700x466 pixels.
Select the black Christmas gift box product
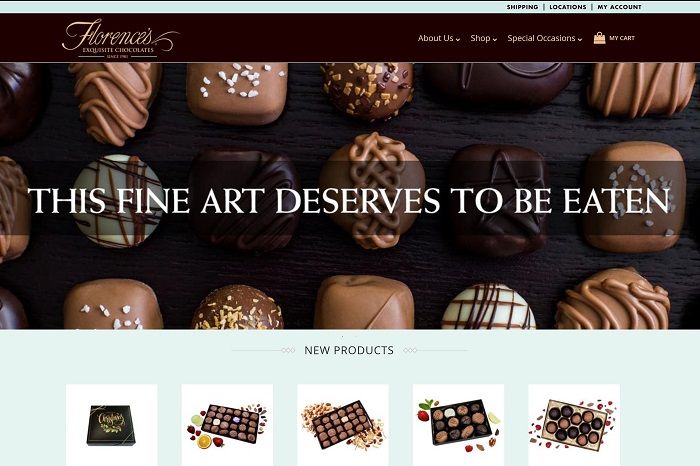tap(112, 425)
